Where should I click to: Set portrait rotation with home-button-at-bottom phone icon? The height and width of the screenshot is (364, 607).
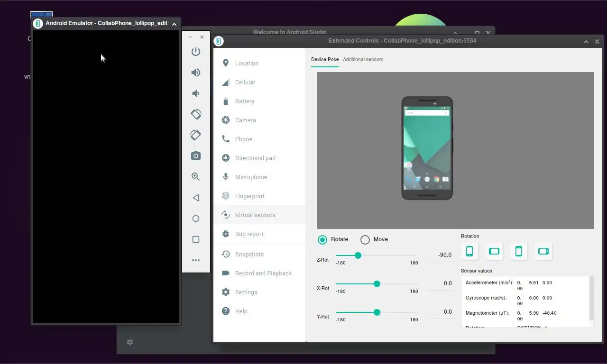pyautogui.click(x=469, y=251)
